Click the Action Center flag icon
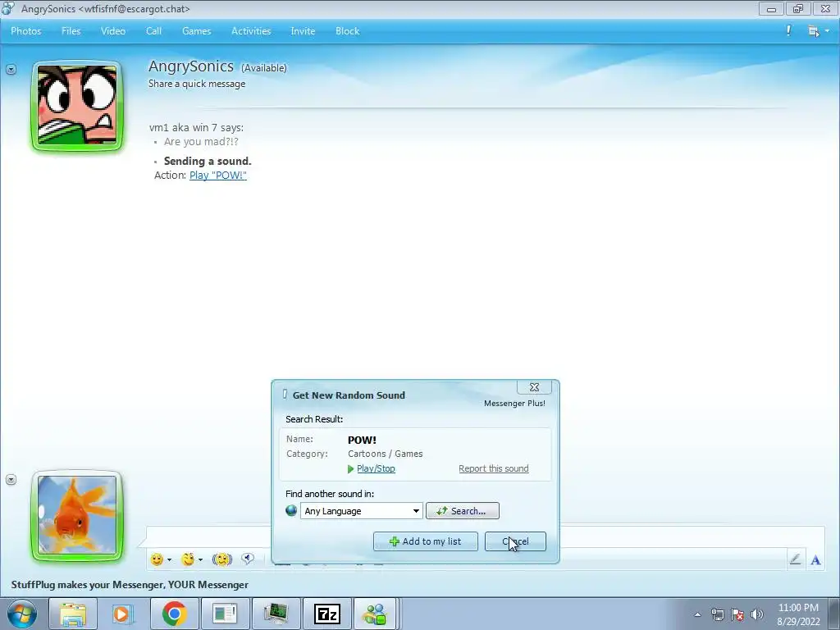Screen dimensions: 840x630 tap(737, 614)
